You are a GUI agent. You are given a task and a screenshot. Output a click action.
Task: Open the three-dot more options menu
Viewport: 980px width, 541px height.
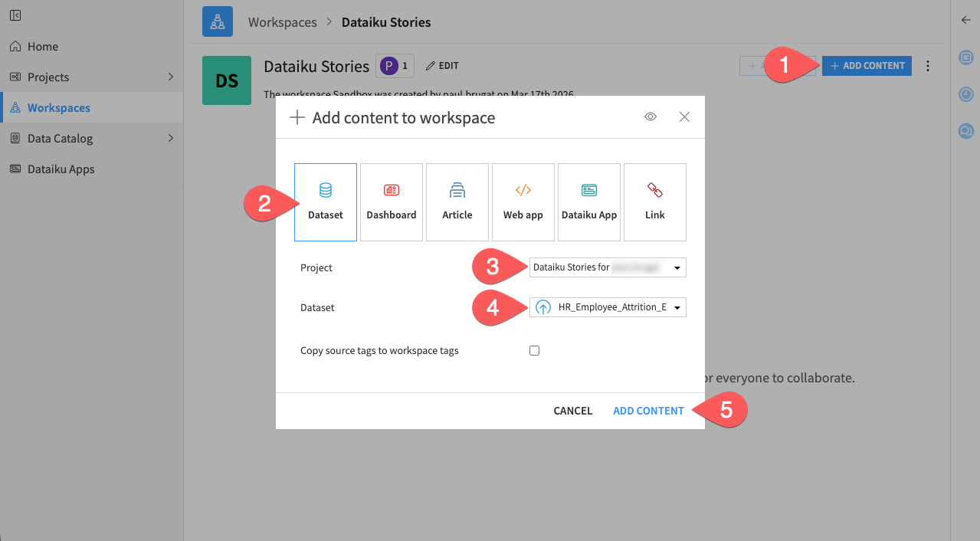click(x=928, y=66)
